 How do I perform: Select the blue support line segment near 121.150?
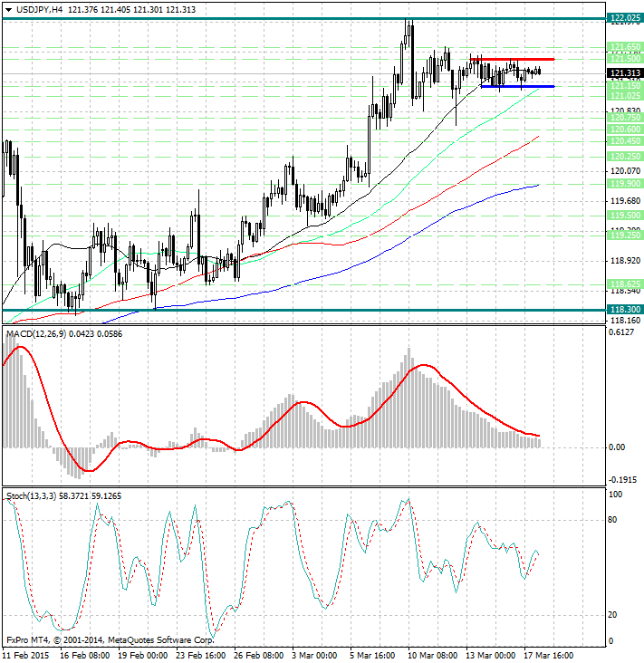(x=517, y=86)
